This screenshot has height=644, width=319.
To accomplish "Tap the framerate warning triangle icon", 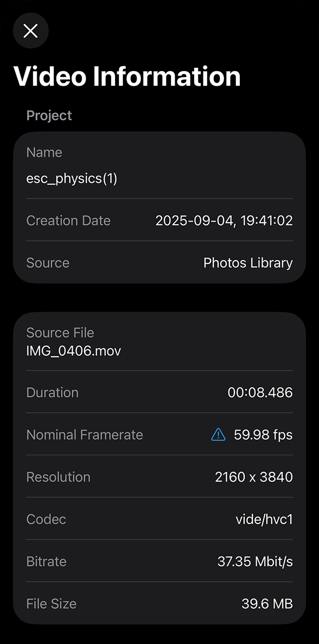I will coord(218,434).
